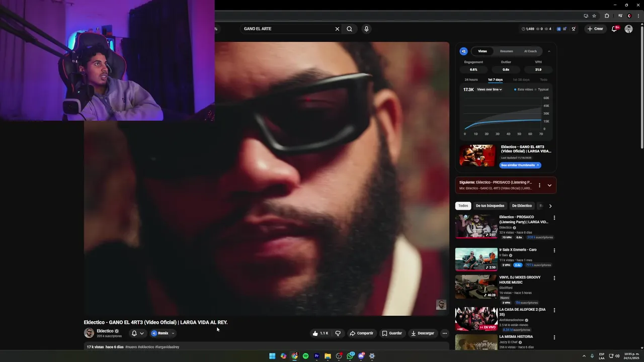Viewport: 644px width, 362px height.
Task: Open the media control icon in Chrome toolbar
Action: pos(620,16)
